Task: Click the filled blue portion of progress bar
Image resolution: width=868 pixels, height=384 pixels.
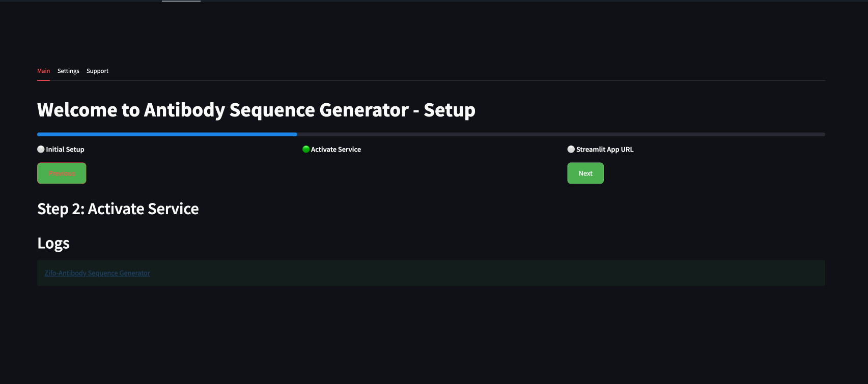Action: click(x=166, y=134)
